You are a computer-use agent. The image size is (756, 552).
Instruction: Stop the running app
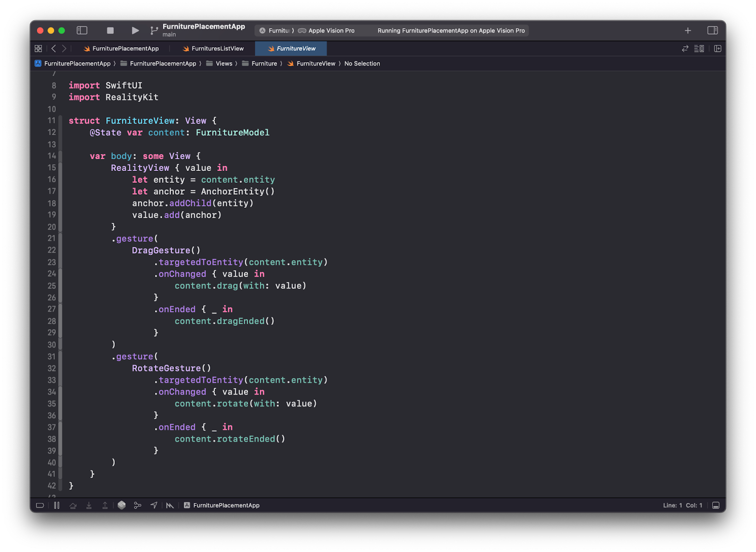110,31
